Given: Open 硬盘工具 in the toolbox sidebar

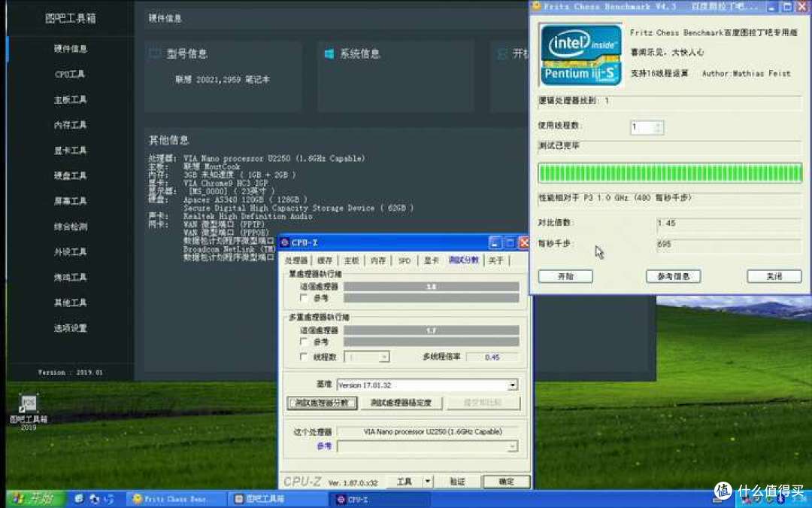Looking at the screenshot, I should [71, 175].
